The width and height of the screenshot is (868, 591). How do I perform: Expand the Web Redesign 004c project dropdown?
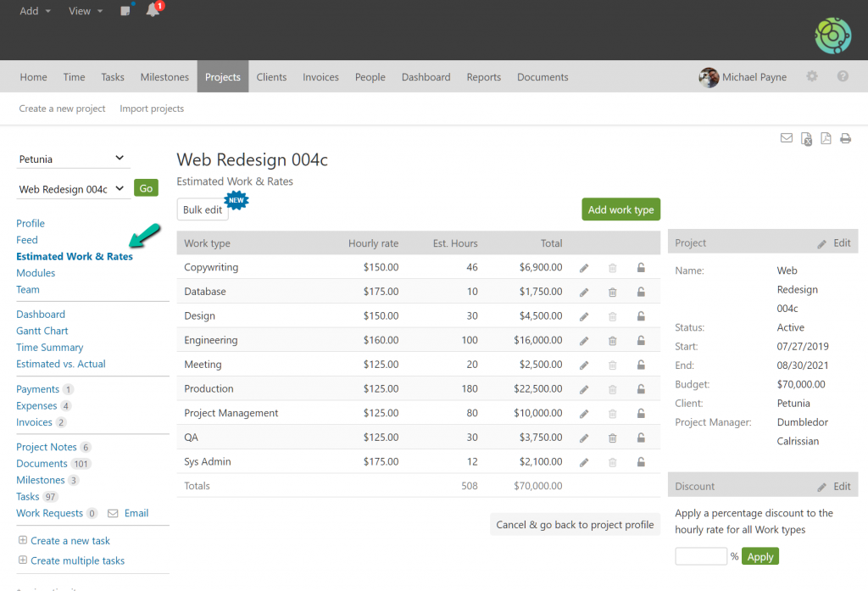coord(72,189)
